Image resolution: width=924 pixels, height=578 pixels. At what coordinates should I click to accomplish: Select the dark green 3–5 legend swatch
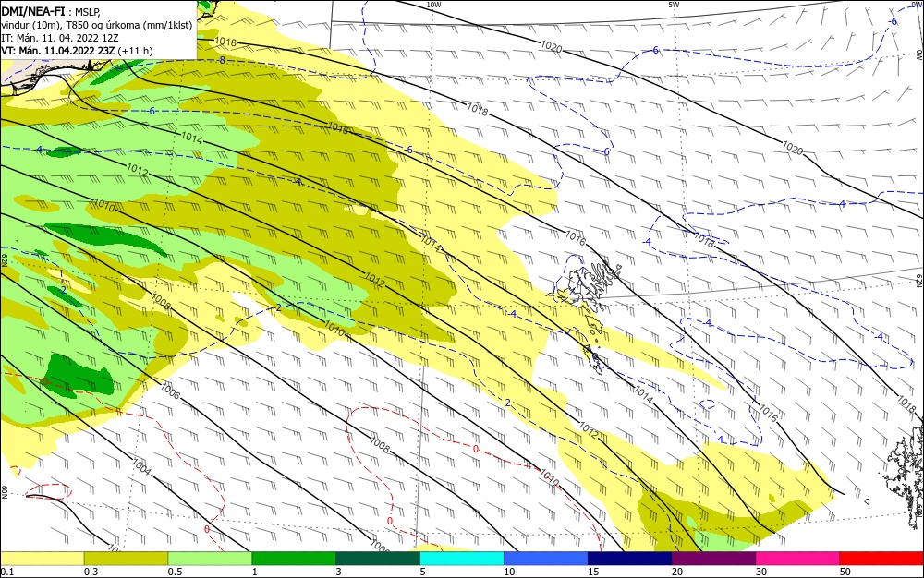click(x=378, y=558)
